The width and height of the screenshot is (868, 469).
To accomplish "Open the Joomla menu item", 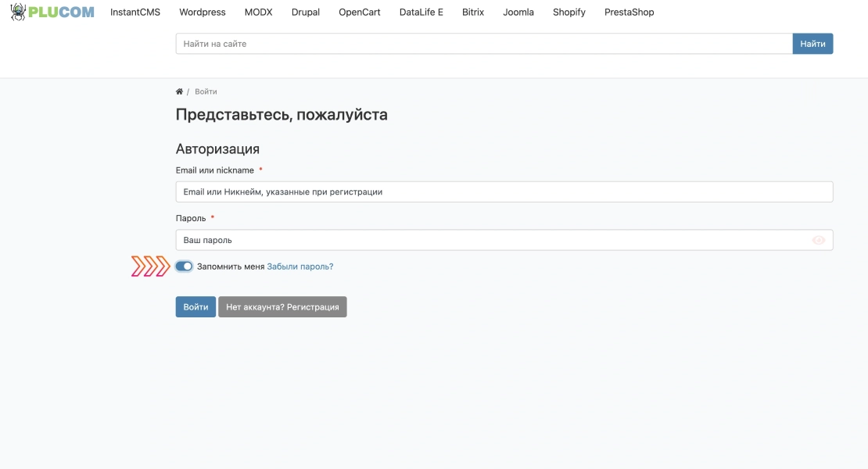I will point(518,13).
